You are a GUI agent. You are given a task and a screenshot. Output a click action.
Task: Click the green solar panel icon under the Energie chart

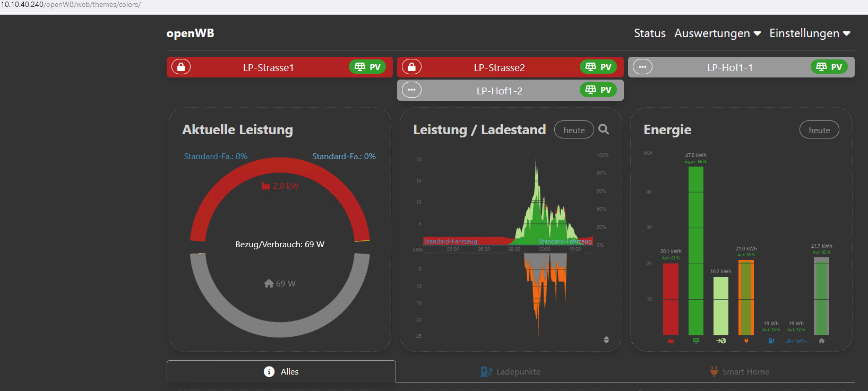click(x=696, y=341)
